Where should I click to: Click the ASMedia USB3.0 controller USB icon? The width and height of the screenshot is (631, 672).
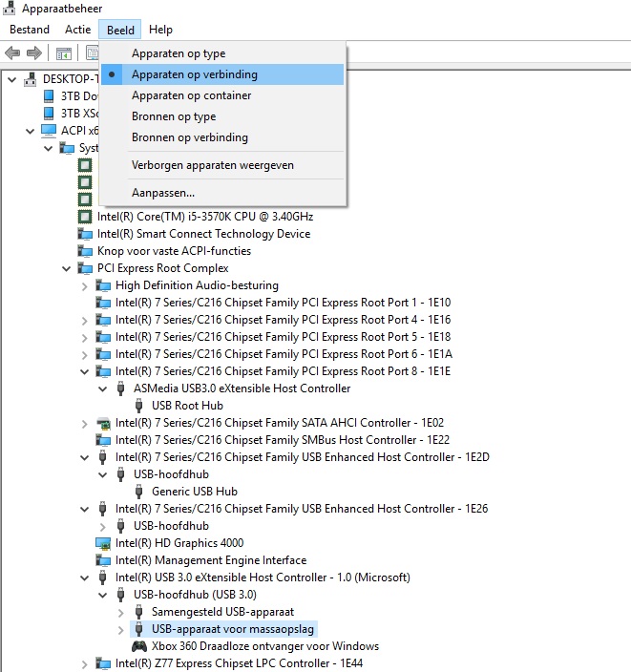[x=121, y=388]
